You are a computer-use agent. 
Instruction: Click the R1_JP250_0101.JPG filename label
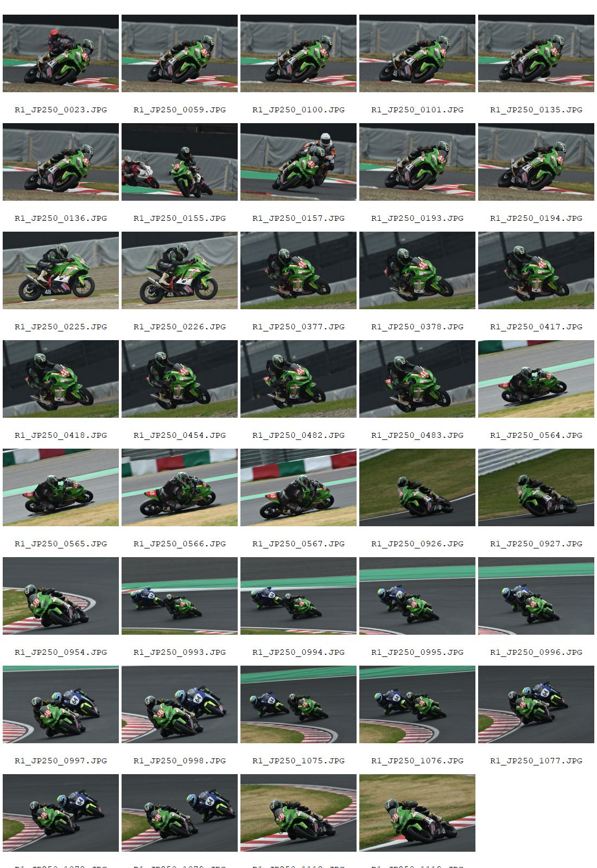pyautogui.click(x=417, y=110)
